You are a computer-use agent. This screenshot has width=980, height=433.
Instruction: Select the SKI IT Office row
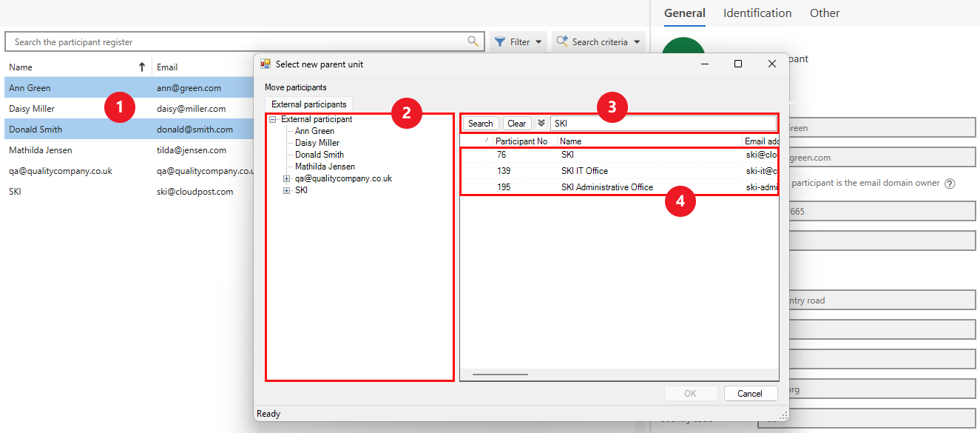pyautogui.click(x=584, y=171)
